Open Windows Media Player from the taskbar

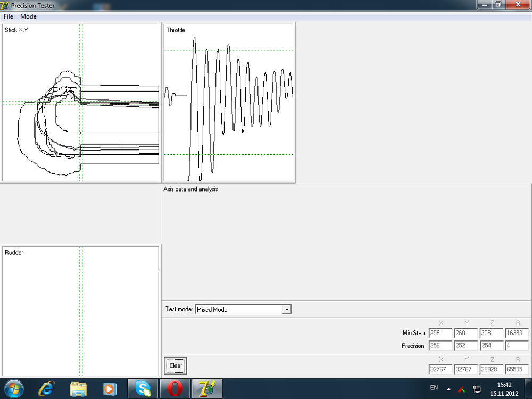click(110, 389)
